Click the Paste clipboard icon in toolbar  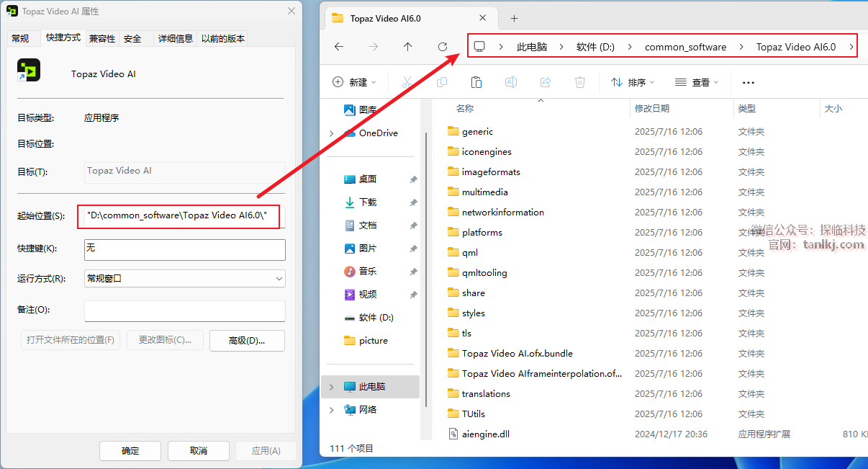[476, 82]
